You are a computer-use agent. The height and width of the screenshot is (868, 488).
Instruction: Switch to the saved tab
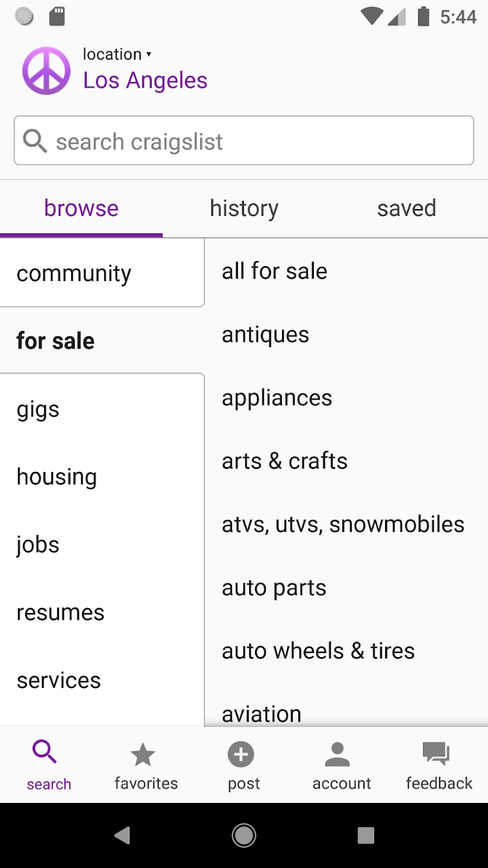click(x=407, y=209)
